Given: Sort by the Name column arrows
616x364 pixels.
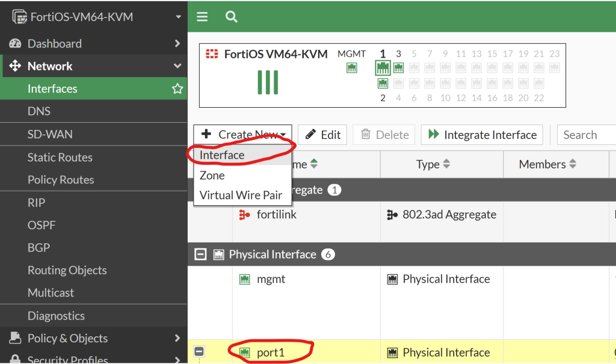Looking at the screenshot, I should pos(314,164).
